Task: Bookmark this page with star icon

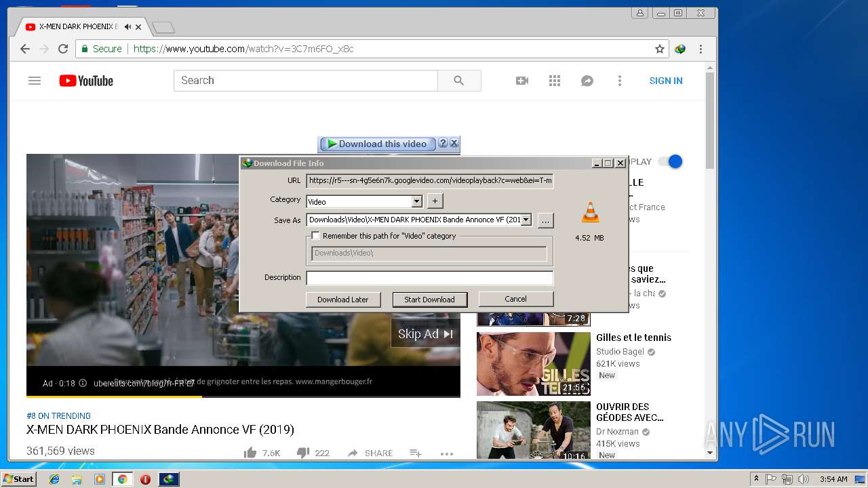Action: (659, 49)
